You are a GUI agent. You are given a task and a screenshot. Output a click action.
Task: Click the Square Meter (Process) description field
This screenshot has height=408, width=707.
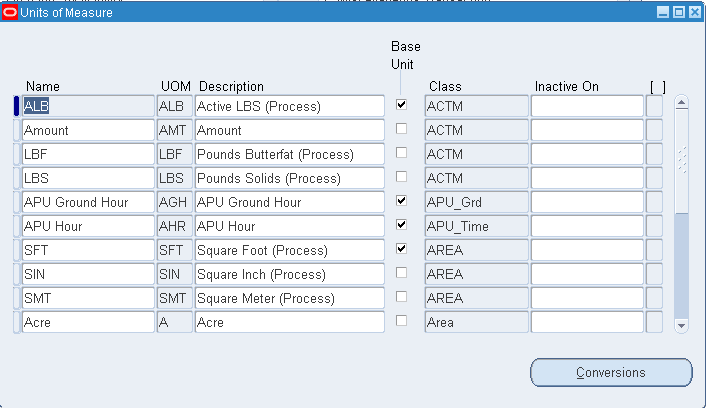(x=289, y=298)
